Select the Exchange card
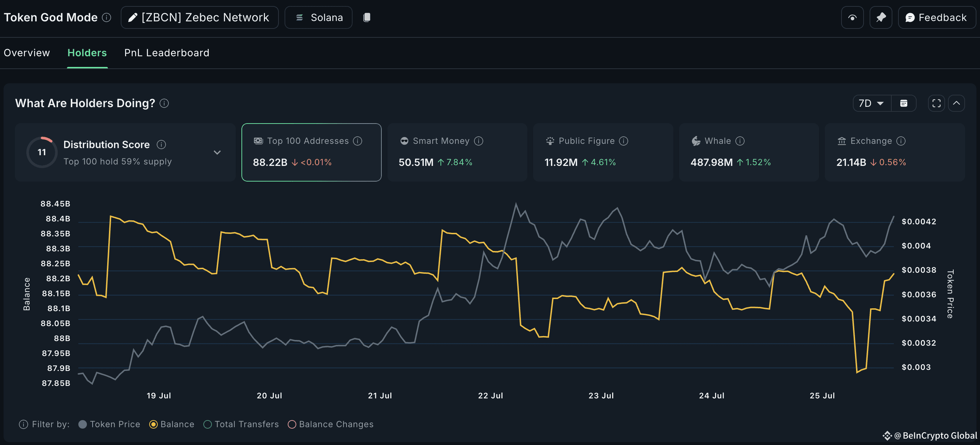Viewport: 980px width, 445px height. coord(895,152)
